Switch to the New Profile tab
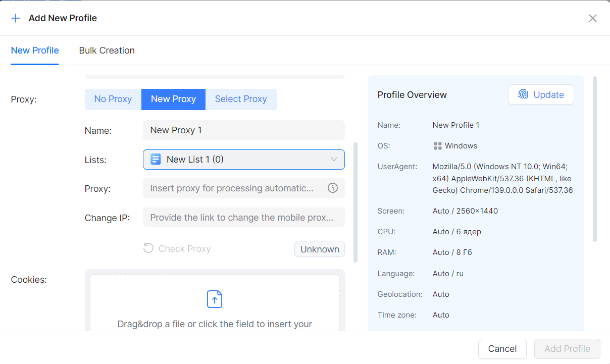The height and width of the screenshot is (364, 610). point(35,50)
